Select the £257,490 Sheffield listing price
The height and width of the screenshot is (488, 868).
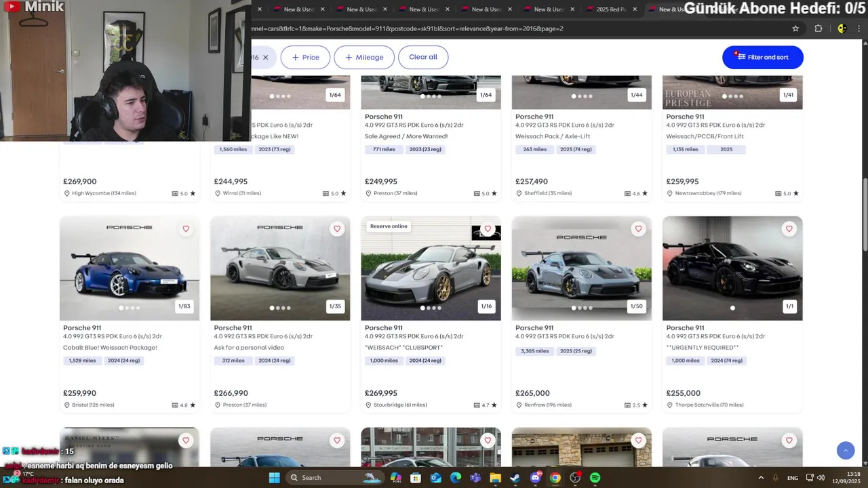coord(532,182)
